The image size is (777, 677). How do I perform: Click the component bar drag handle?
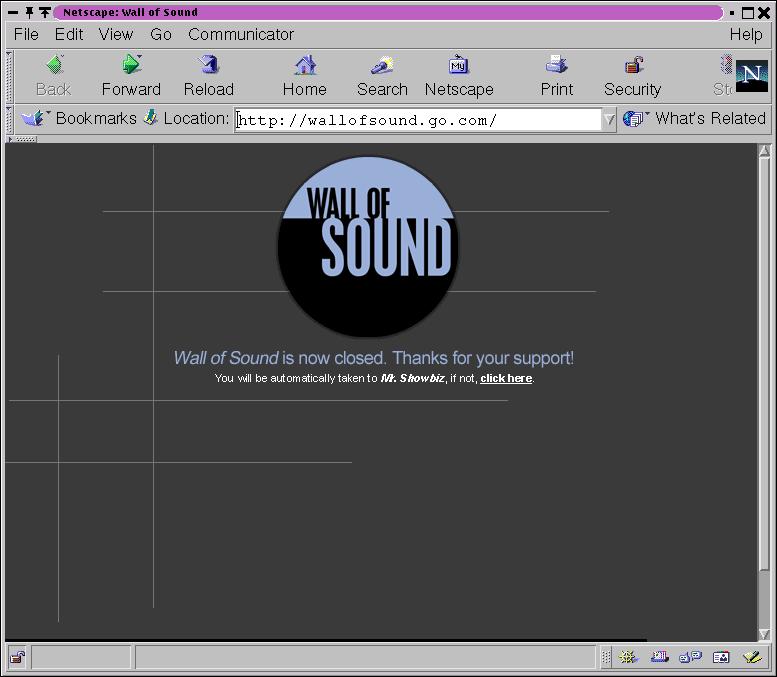606,658
